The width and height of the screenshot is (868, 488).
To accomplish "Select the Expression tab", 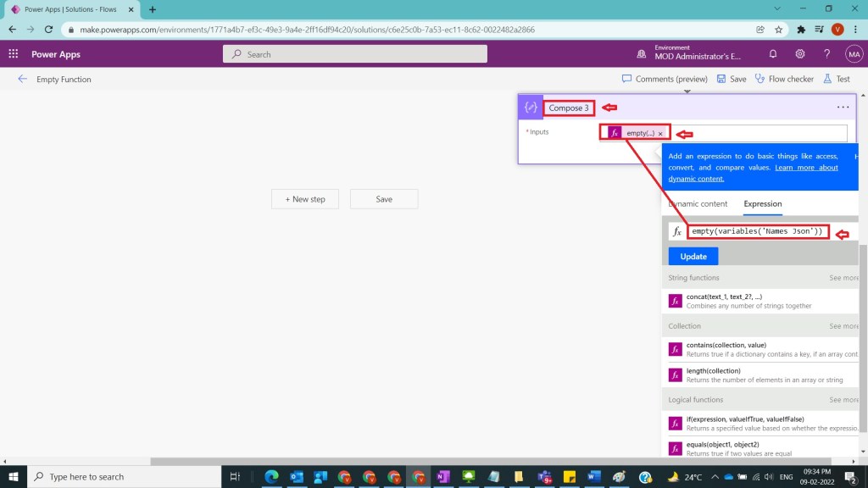I will (x=762, y=203).
